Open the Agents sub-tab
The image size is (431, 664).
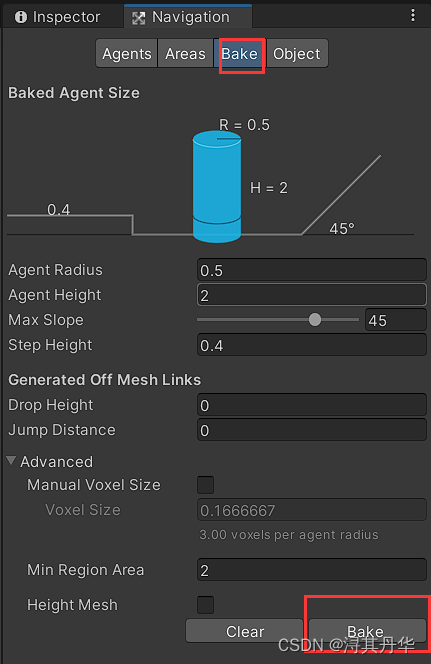127,53
